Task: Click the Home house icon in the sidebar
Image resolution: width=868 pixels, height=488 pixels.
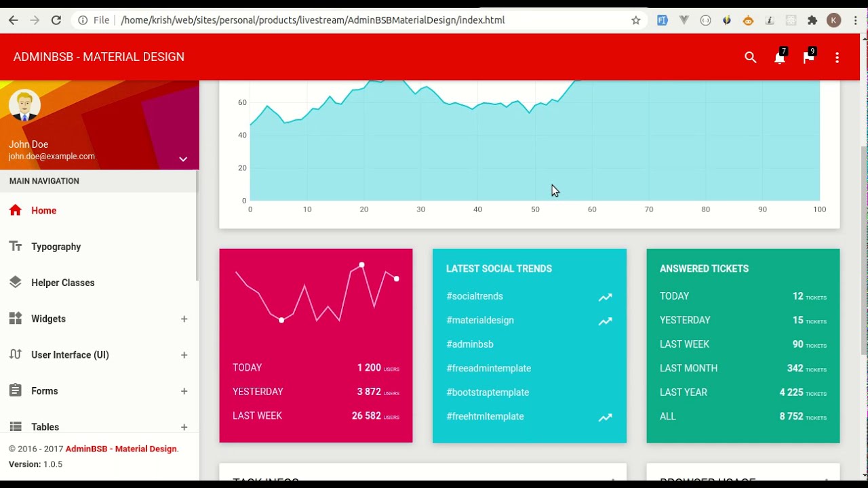Action: (x=16, y=210)
